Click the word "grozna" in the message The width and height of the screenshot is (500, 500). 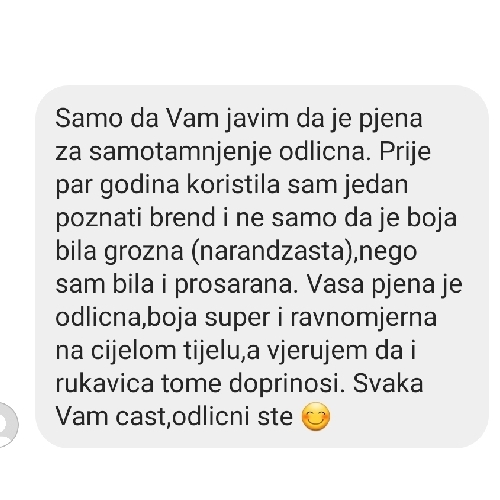click(144, 252)
